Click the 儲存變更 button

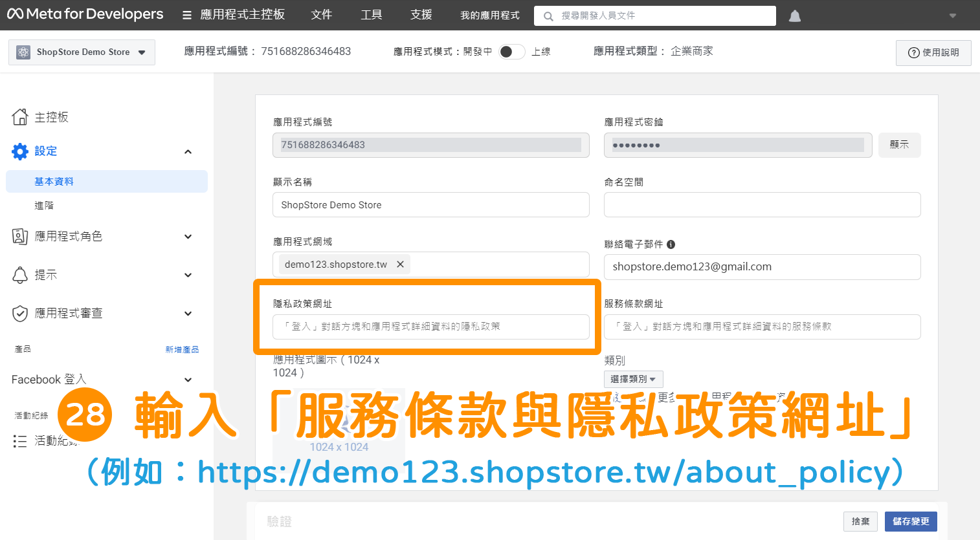coord(911,521)
